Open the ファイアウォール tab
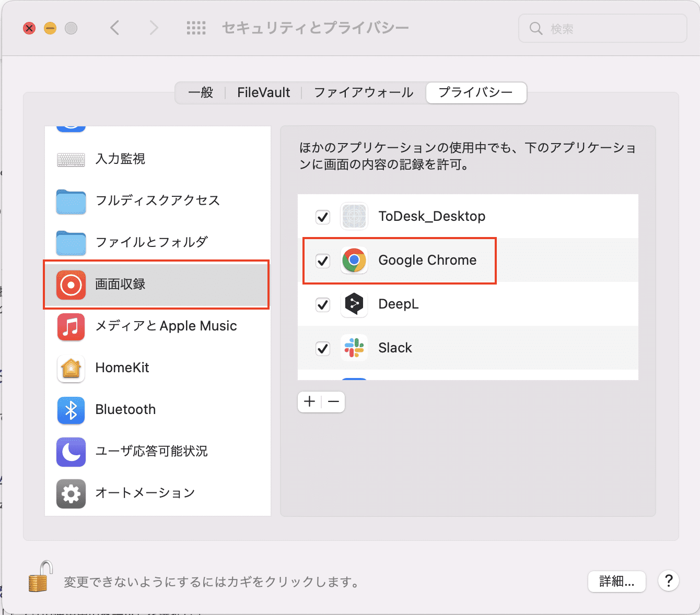700x615 pixels. coord(364,93)
